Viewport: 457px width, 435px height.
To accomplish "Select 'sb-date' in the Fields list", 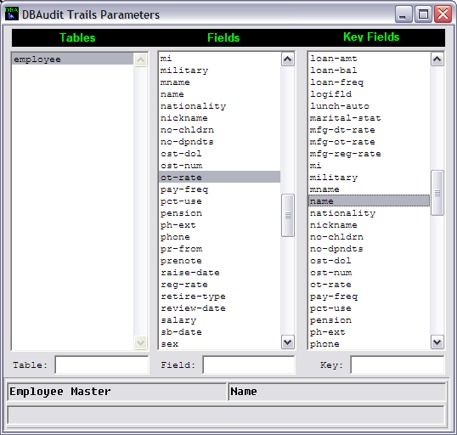I will pos(220,332).
